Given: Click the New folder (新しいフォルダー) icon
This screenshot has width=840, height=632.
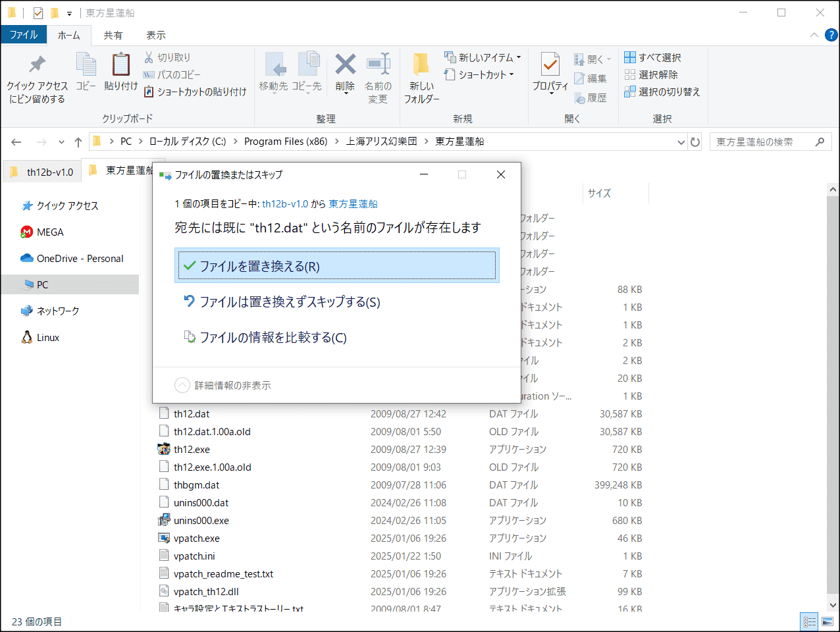Looking at the screenshot, I should pyautogui.click(x=421, y=65).
